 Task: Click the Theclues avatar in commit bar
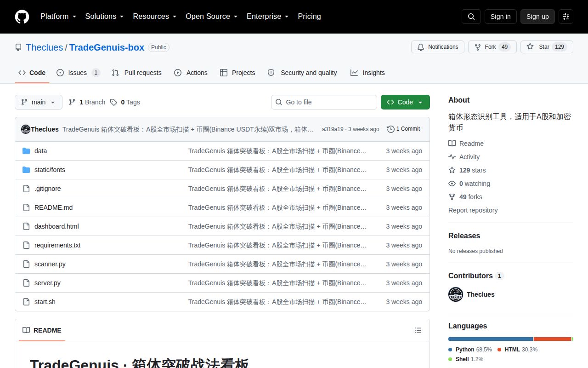tap(26, 129)
